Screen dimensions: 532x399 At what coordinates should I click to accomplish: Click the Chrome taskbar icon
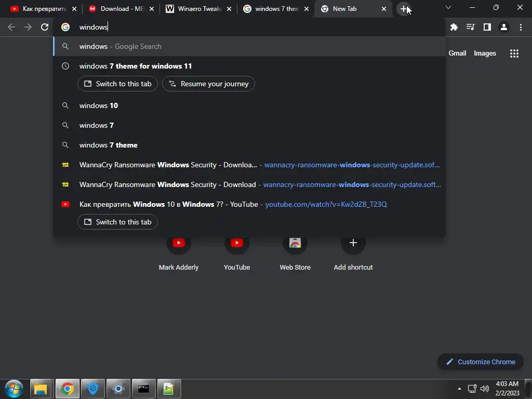tap(67, 389)
